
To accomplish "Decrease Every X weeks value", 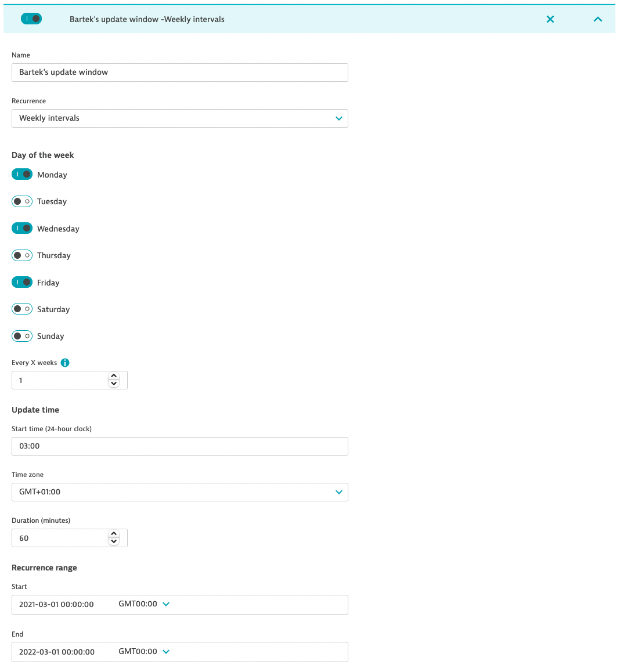I will 114,384.
